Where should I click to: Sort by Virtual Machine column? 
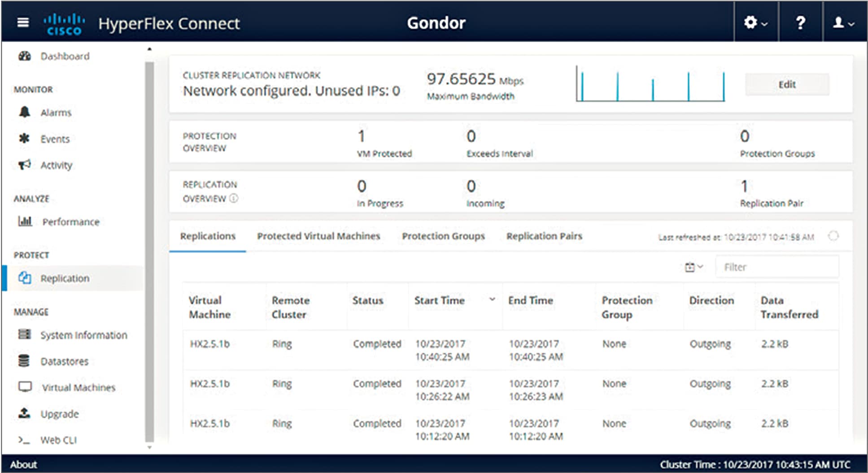209,307
